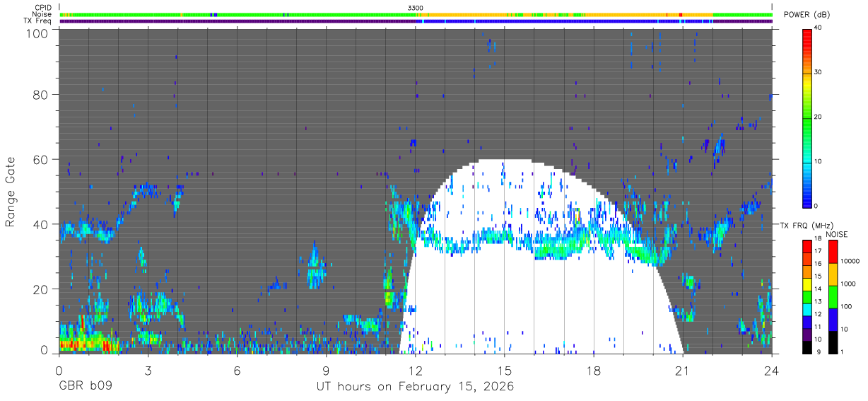Click the 100 range gate axis label
Image resolution: width=868 pixels, height=401 pixels.
37,33
